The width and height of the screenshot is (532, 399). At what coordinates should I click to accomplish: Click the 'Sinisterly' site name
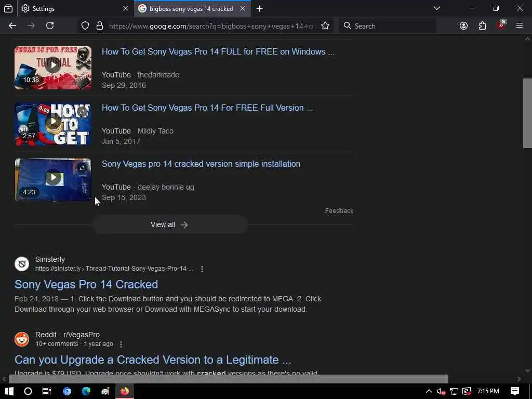click(x=50, y=259)
